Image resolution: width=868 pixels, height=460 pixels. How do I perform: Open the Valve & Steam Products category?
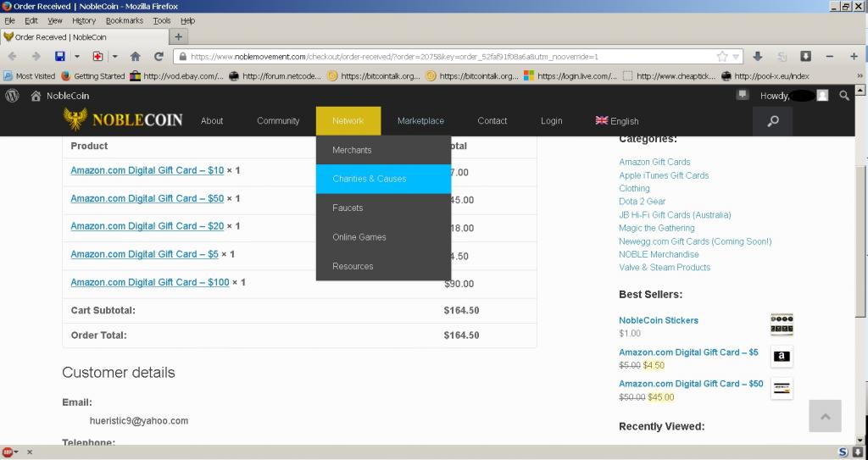tap(665, 268)
